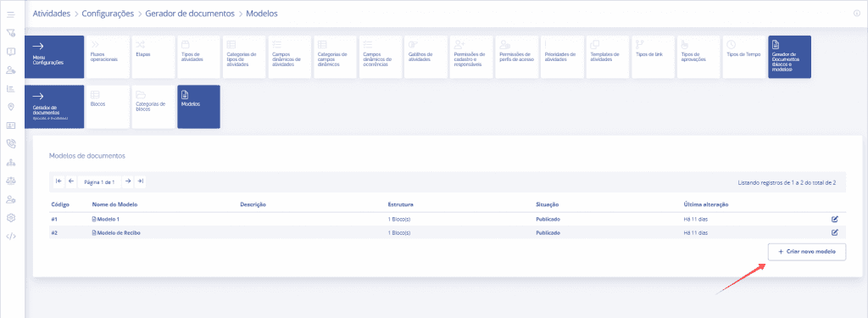
Task: Open the Tipos de Tempo tile
Action: pos(744,57)
